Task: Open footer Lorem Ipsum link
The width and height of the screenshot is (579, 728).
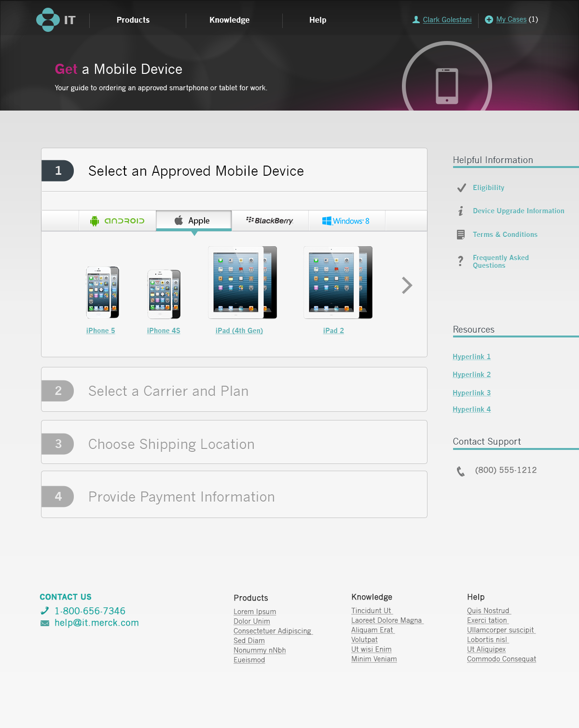Action: coord(255,612)
